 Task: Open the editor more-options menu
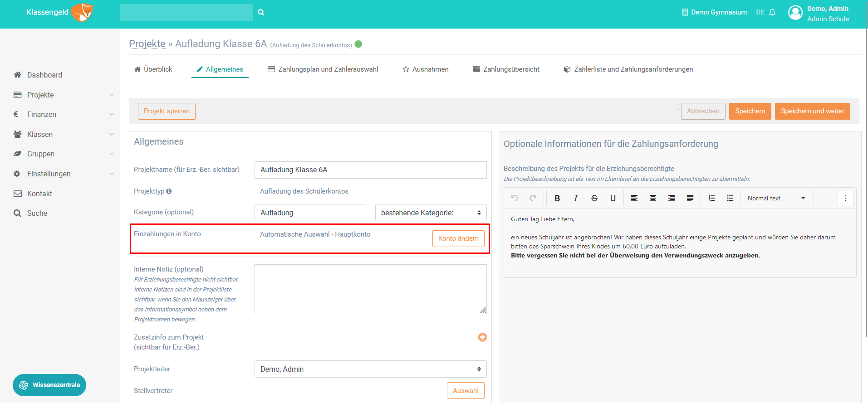(x=846, y=198)
